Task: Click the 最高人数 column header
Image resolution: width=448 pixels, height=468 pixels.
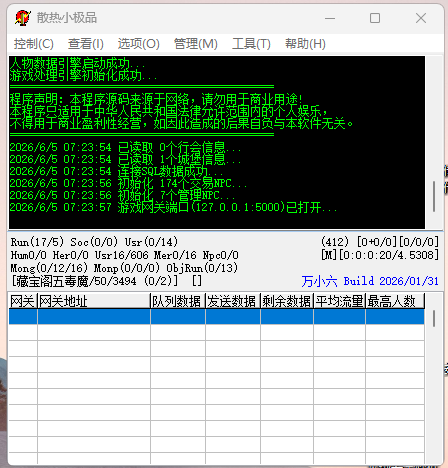Action: pyautogui.click(x=395, y=301)
